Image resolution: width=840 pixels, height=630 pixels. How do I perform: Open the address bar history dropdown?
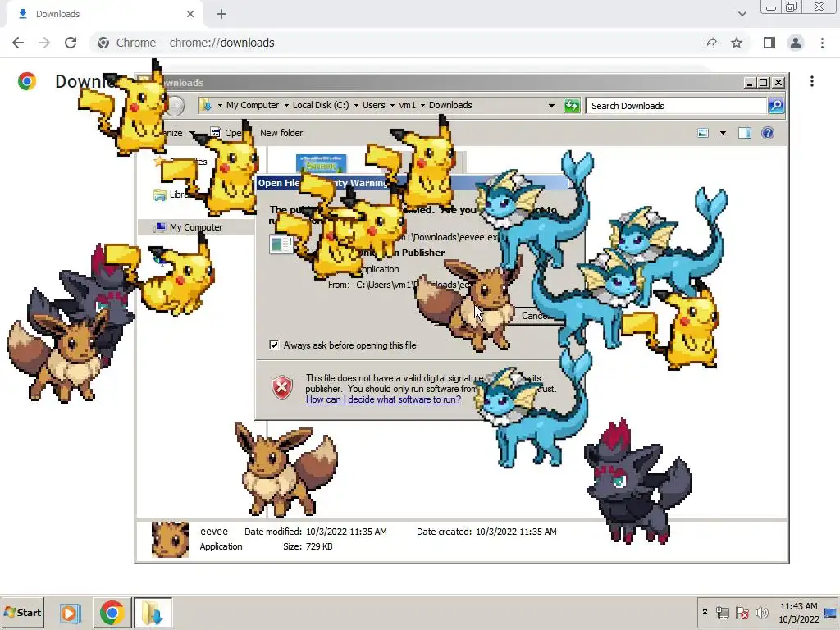(551, 106)
